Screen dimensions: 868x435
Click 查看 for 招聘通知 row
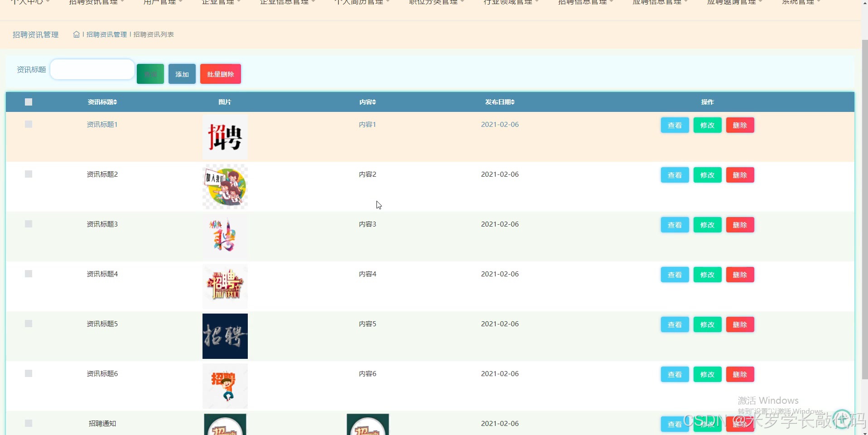click(675, 424)
